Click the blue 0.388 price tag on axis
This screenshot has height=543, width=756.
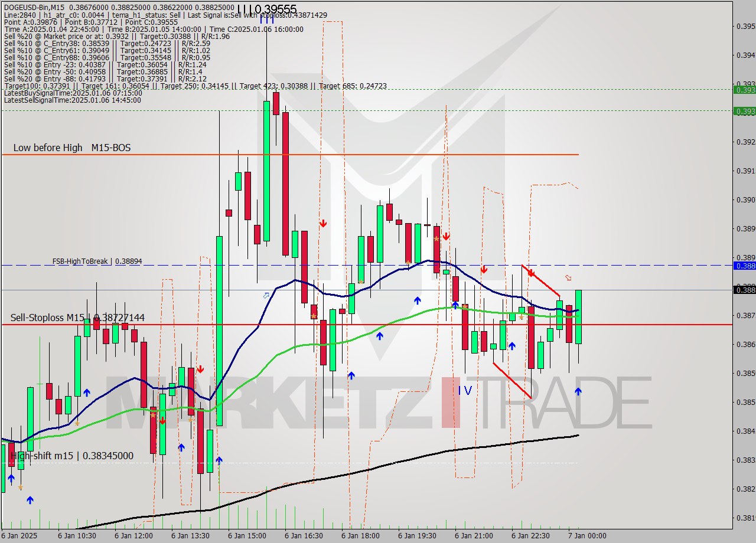(x=744, y=266)
